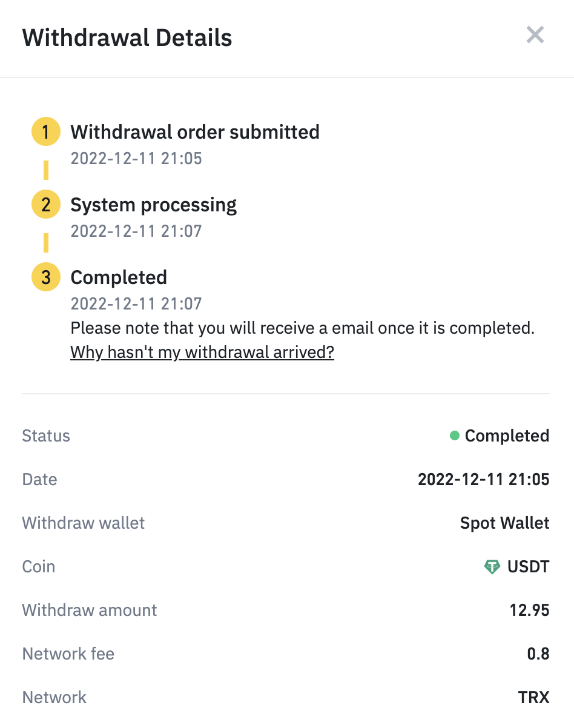Click the step 2 yellow circle icon

point(46,205)
